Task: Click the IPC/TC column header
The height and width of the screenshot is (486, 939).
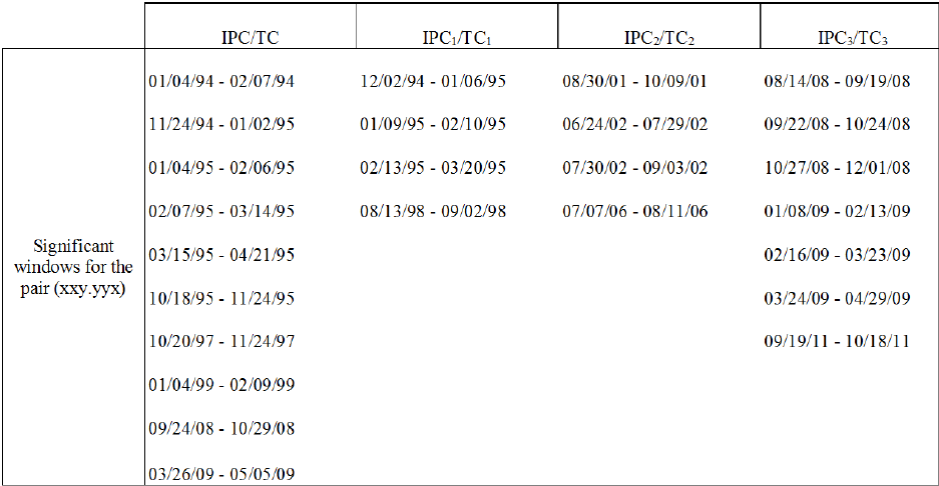Action: click(x=250, y=39)
